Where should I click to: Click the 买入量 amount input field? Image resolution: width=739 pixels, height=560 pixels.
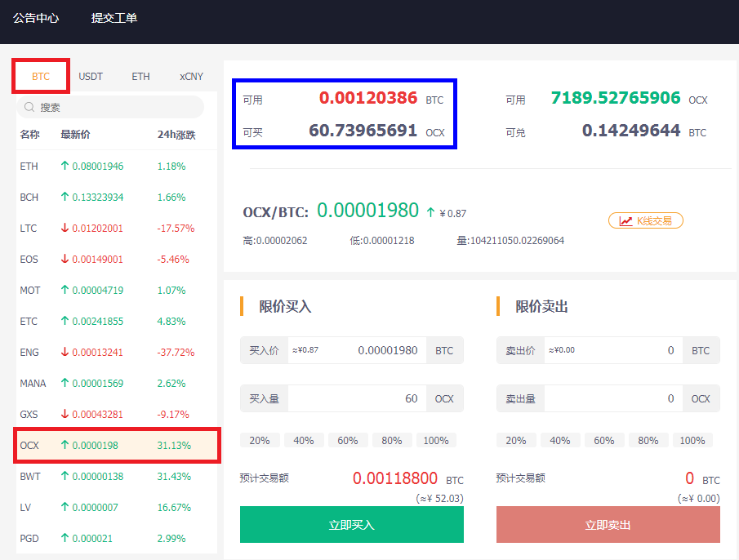pyautogui.click(x=357, y=399)
